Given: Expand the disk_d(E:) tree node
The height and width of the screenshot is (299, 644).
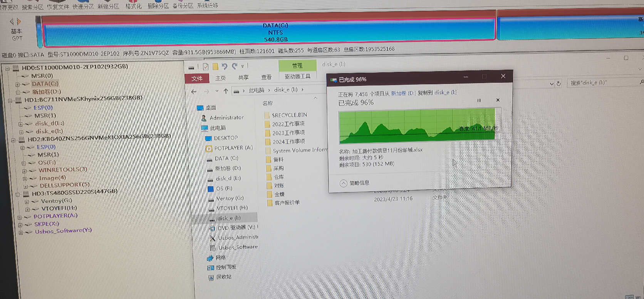Looking at the screenshot, I should click(20, 124).
